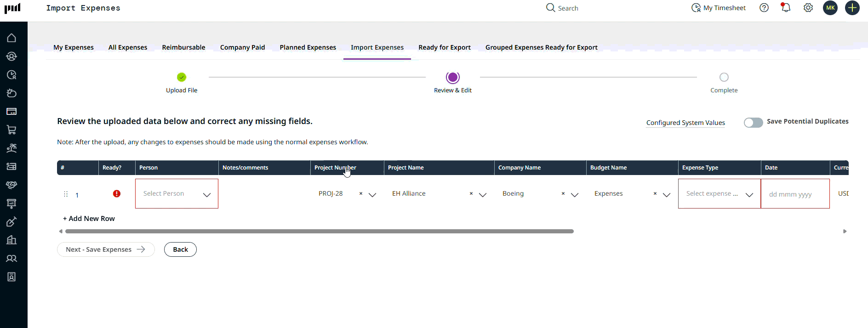Click the app logo in top-left corner

coord(12,8)
